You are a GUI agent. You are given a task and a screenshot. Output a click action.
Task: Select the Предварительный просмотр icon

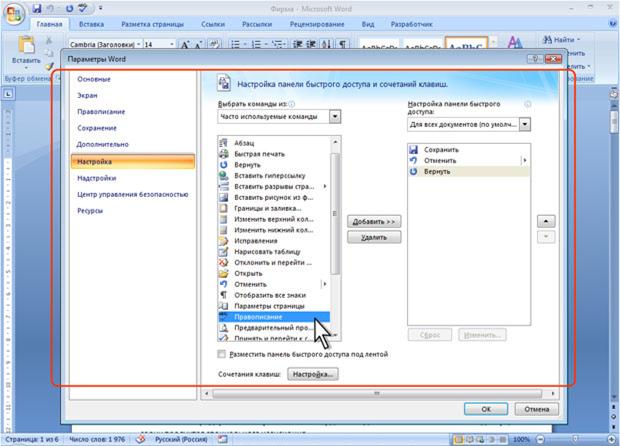click(223, 328)
